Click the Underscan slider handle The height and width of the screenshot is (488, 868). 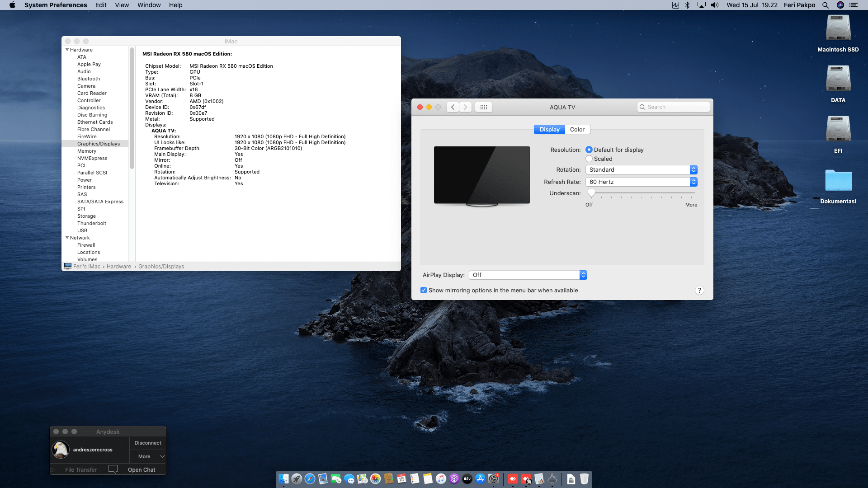click(x=591, y=193)
